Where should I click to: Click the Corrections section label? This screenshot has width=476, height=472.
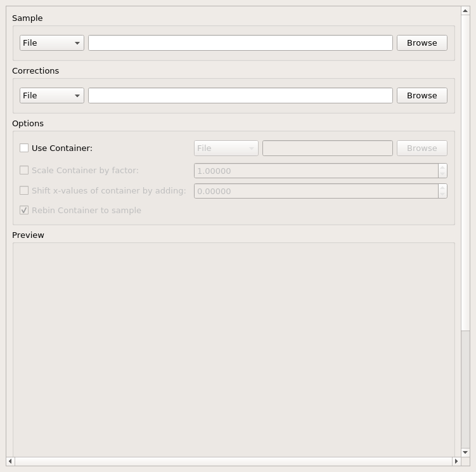(35, 71)
